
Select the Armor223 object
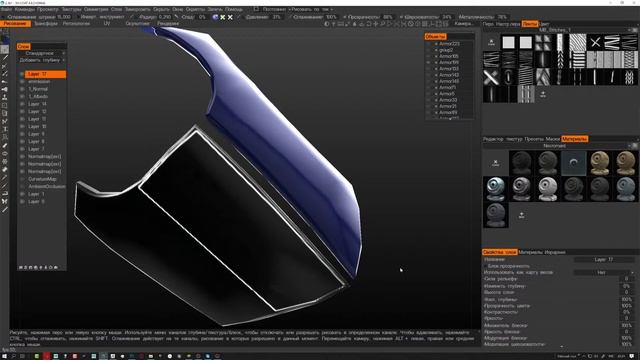pos(449,44)
